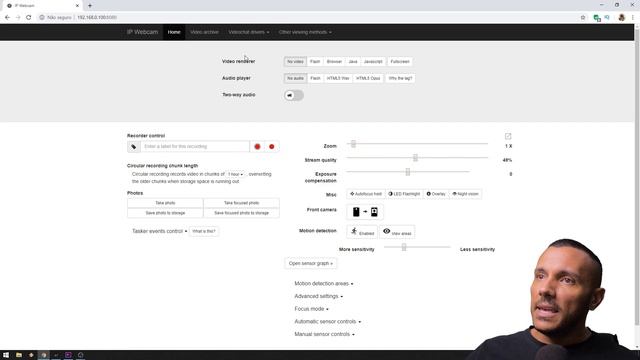
Task: Choose HTML5 Wav audio player
Action: 338,78
